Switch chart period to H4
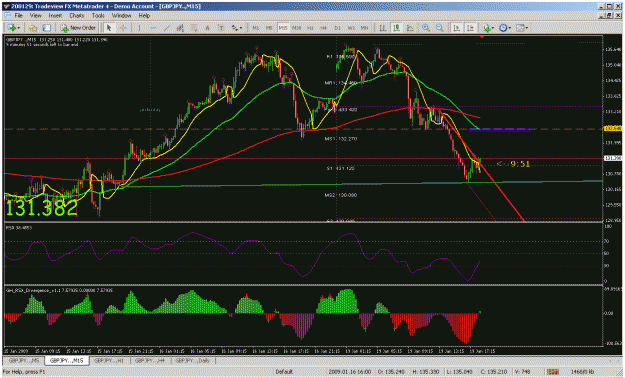Screen dimensions: 625x378 pyautogui.click(x=324, y=28)
